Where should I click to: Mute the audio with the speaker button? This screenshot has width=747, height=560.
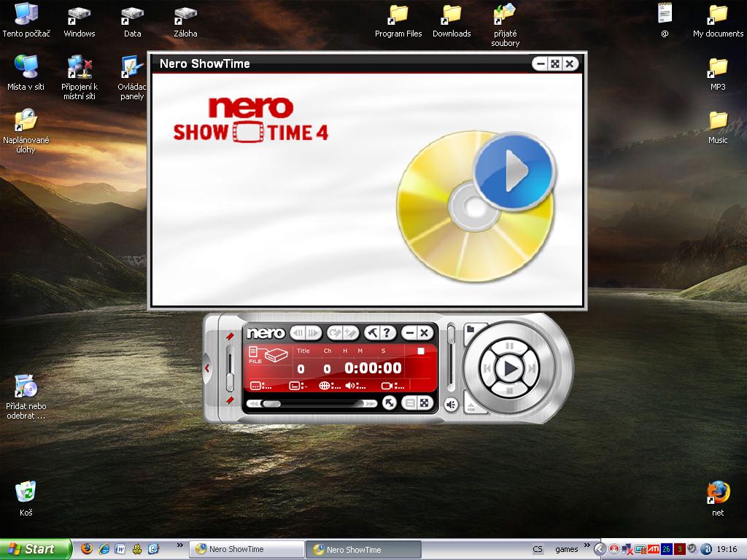click(451, 405)
